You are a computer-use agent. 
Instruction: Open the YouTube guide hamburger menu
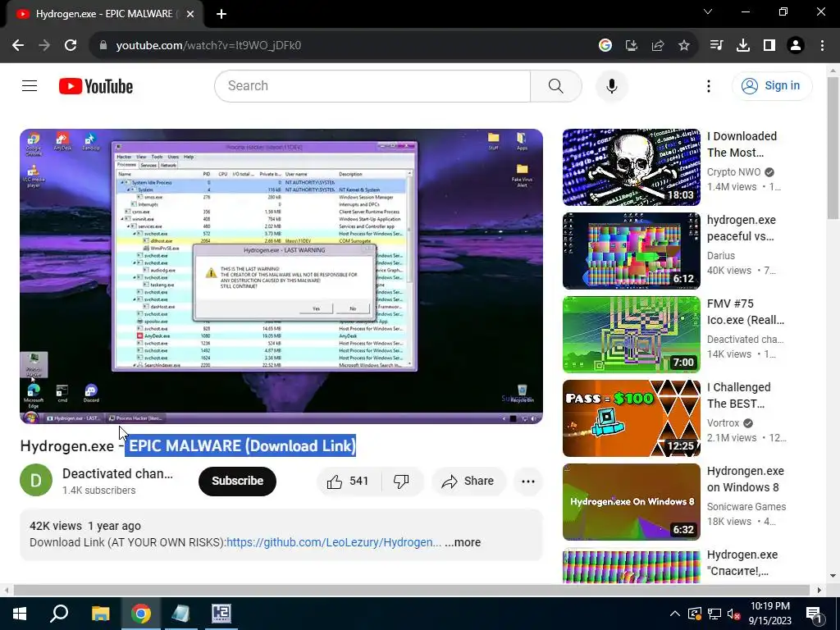[x=30, y=85]
